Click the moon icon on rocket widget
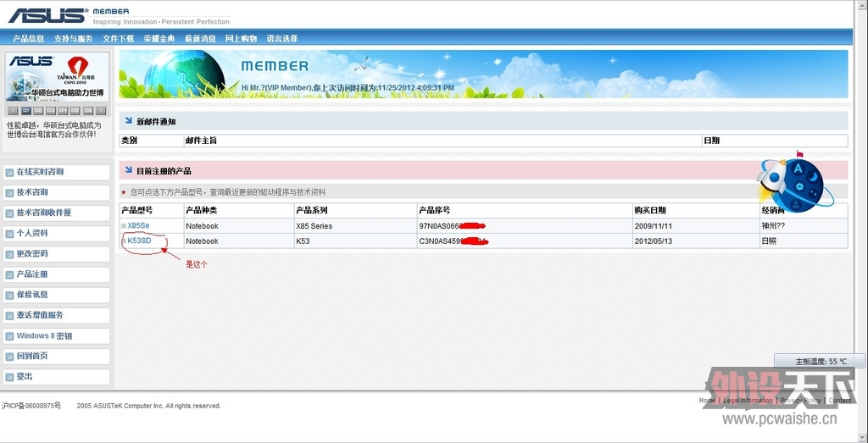Screen dimensions: 868x443 point(814,176)
